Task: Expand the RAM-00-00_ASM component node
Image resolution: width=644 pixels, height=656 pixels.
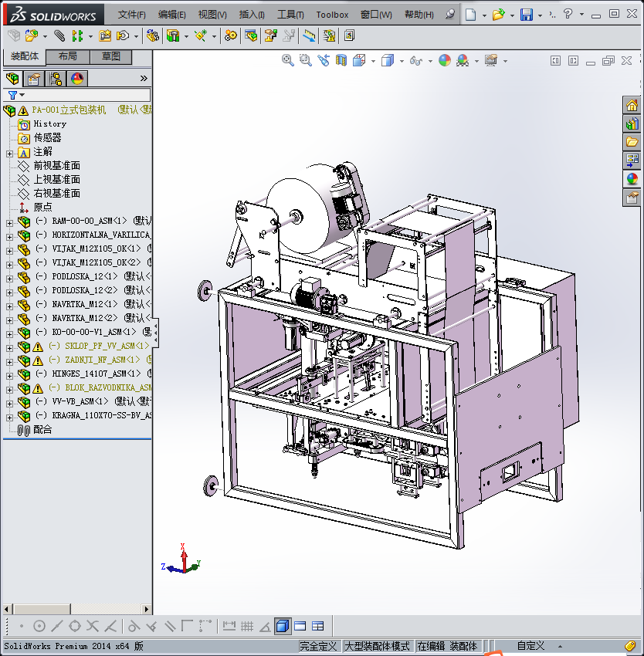Action: tap(9, 221)
